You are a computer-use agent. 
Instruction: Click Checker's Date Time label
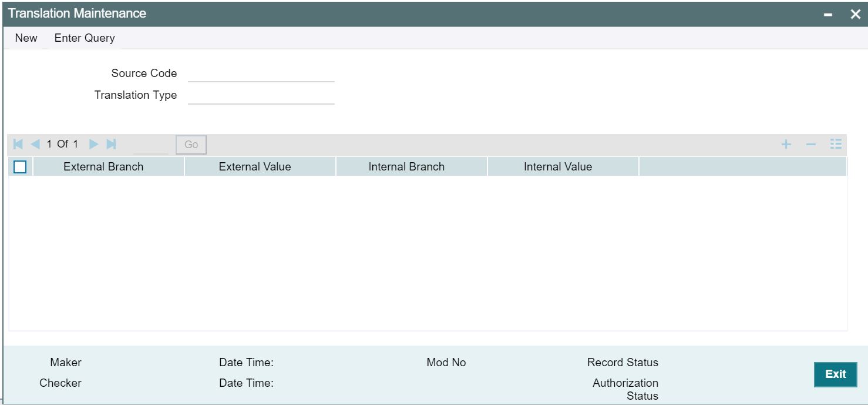[x=246, y=383]
